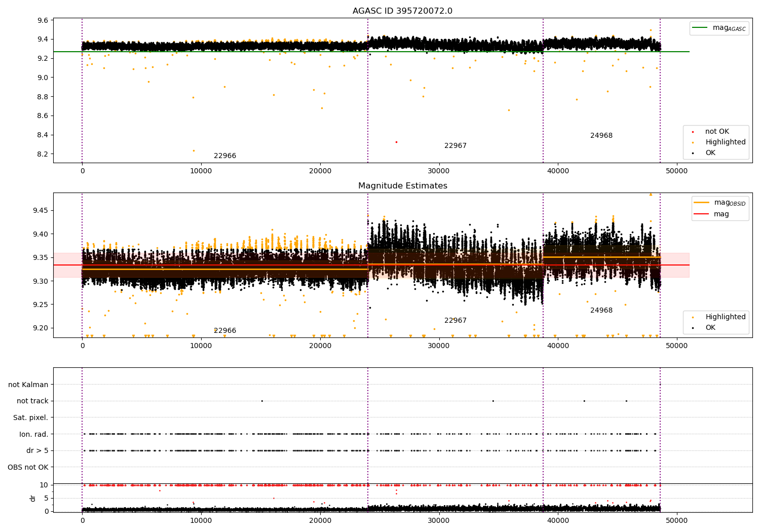Screen dimensions: 760x532
Task: Click the 9.0 y-axis tick label
Action: pyautogui.click(x=43, y=78)
